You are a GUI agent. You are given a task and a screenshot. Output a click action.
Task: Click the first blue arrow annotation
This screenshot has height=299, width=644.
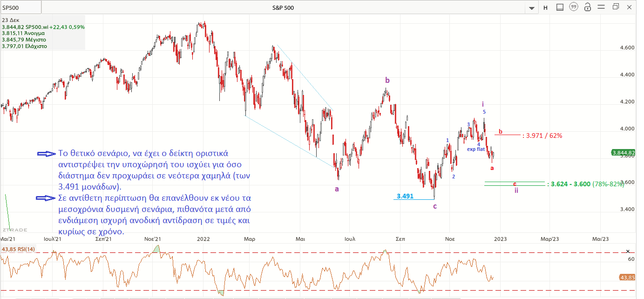[x=47, y=153]
